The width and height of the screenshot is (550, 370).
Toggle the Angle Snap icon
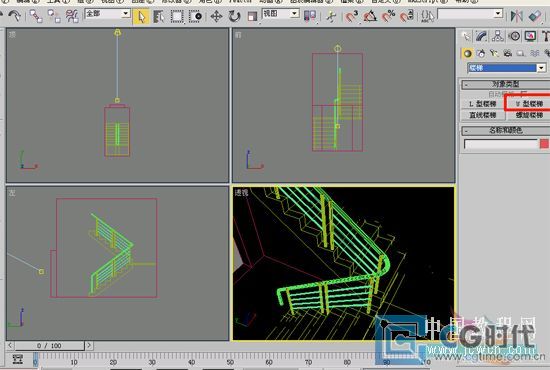coord(370,16)
